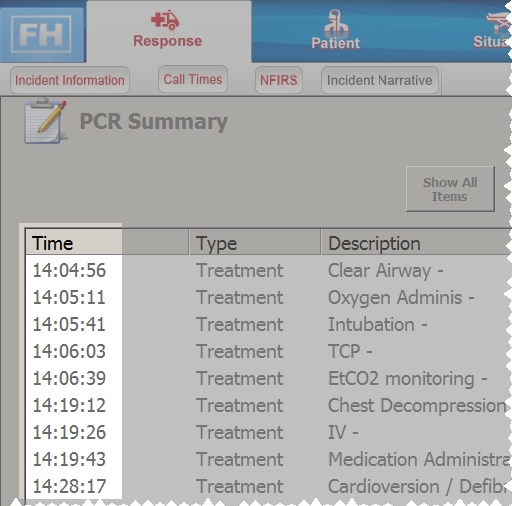Image resolution: width=512 pixels, height=506 pixels.
Task: Click the Show All Items button
Action: (x=450, y=189)
